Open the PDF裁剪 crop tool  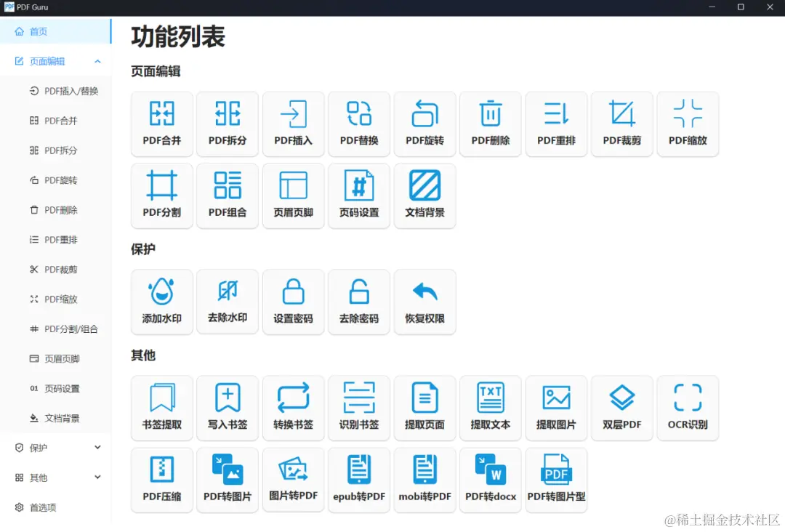click(621, 124)
